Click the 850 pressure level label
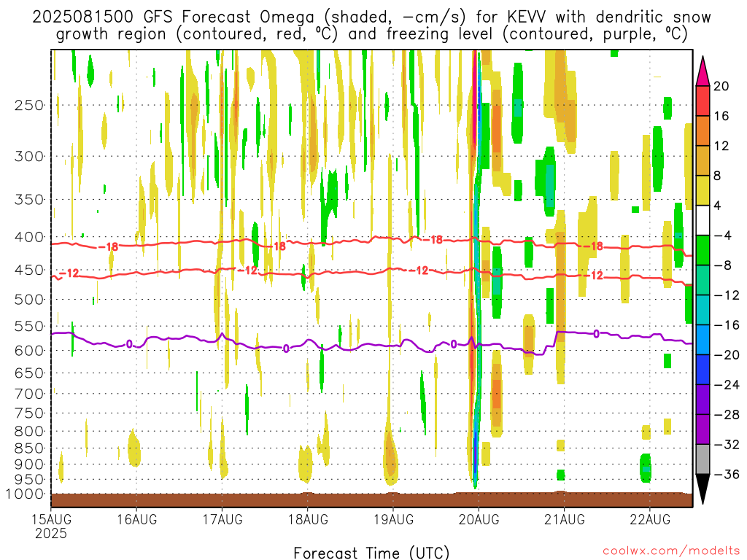Screen dimensions: 747x560 click(x=29, y=448)
